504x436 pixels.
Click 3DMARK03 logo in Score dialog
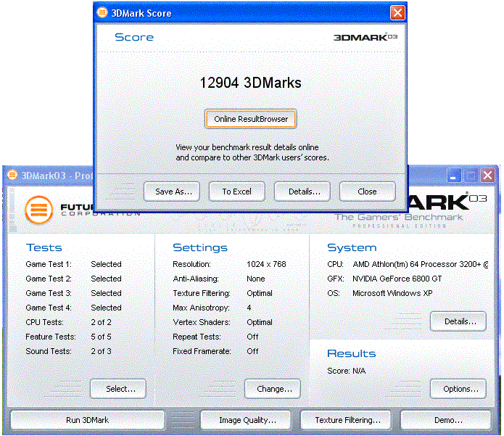click(x=365, y=37)
